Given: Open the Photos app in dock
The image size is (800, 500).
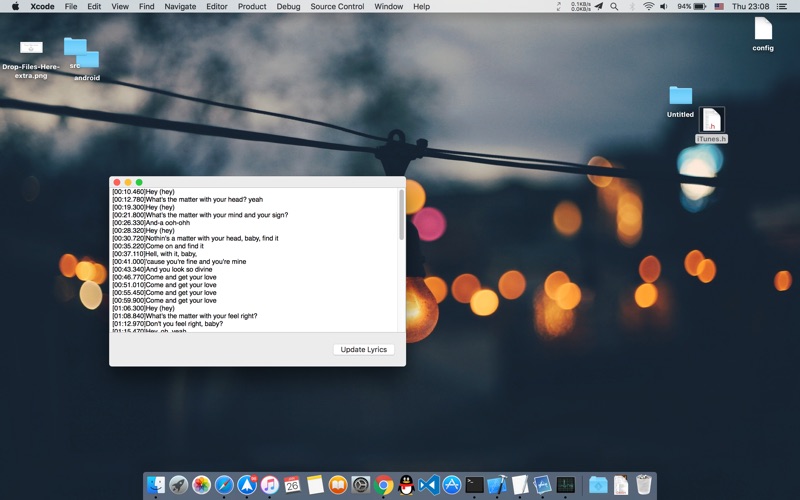Looking at the screenshot, I should click(x=202, y=485).
